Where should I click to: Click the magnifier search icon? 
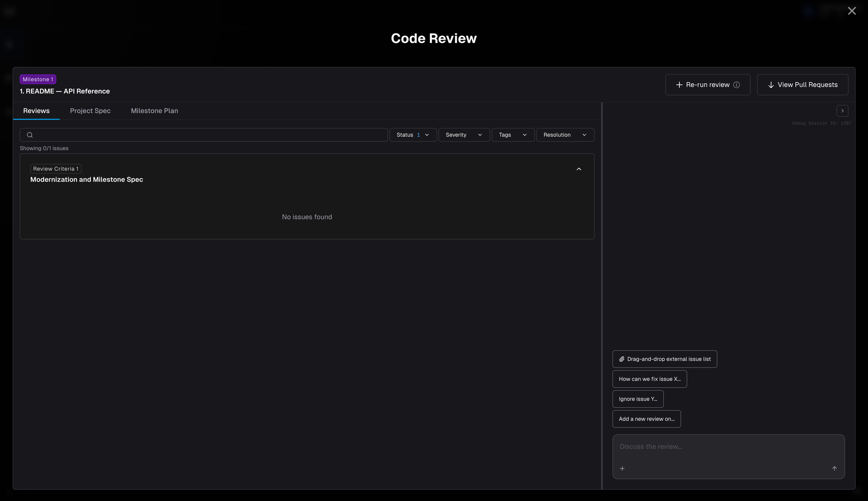pos(30,135)
